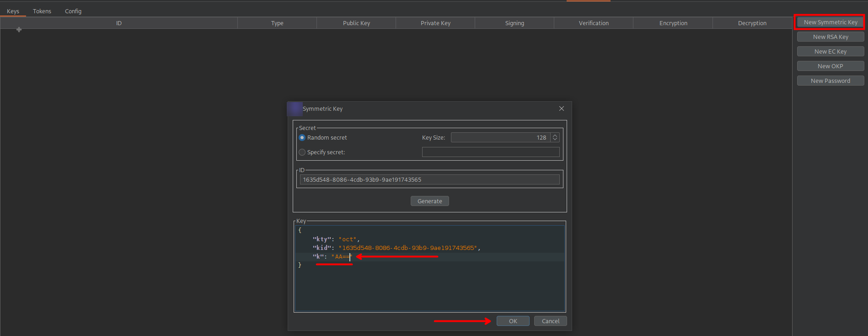Viewport: 868px width, 336px height.
Task: Select the Random secret radio button
Action: pos(302,138)
